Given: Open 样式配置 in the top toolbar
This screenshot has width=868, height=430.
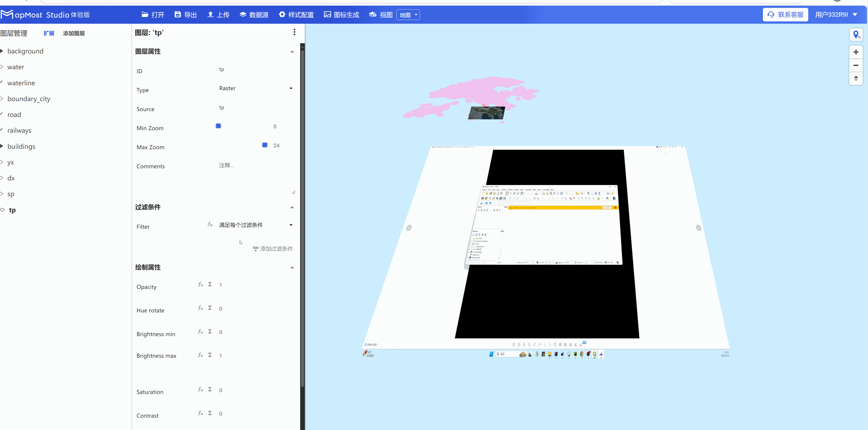Looking at the screenshot, I should pos(296,14).
